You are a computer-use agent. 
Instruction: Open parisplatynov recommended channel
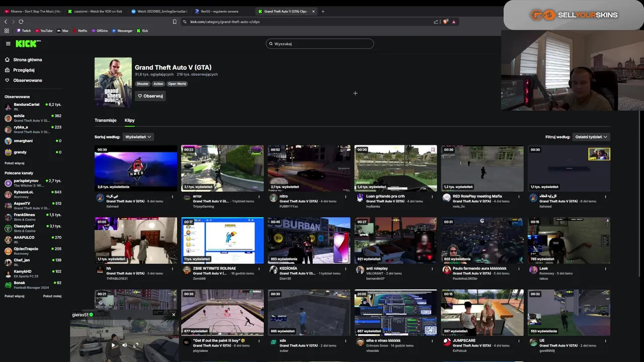pos(33,183)
